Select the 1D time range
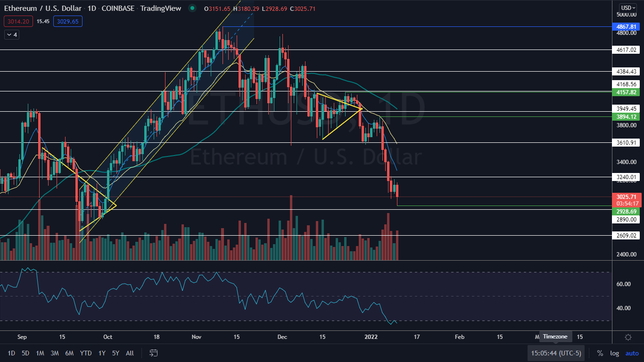Viewport: 644px width, 362px height. tap(11, 353)
